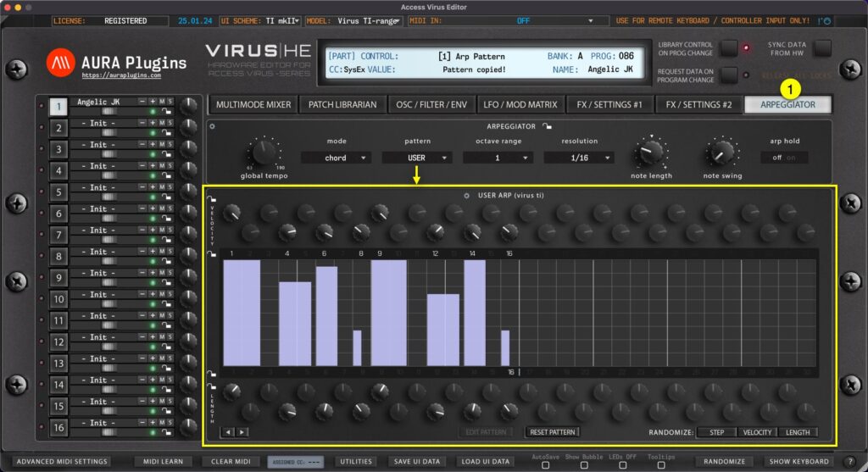Open the pattern dropdown showing USER
The width and height of the screenshot is (868, 472).
(x=417, y=158)
